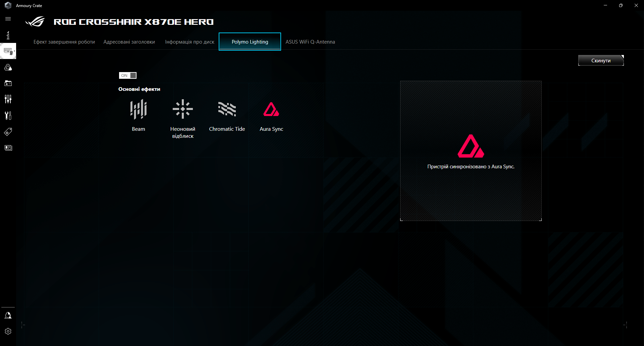Viewport: 644px width, 346px height.
Task: Open the Tools section via wrench icon
Action: pos(8,115)
